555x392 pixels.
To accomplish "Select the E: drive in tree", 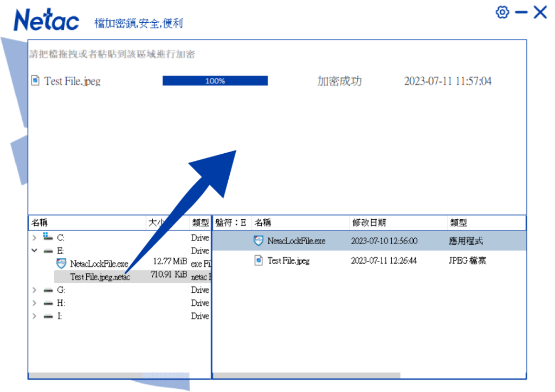I will pos(61,251).
